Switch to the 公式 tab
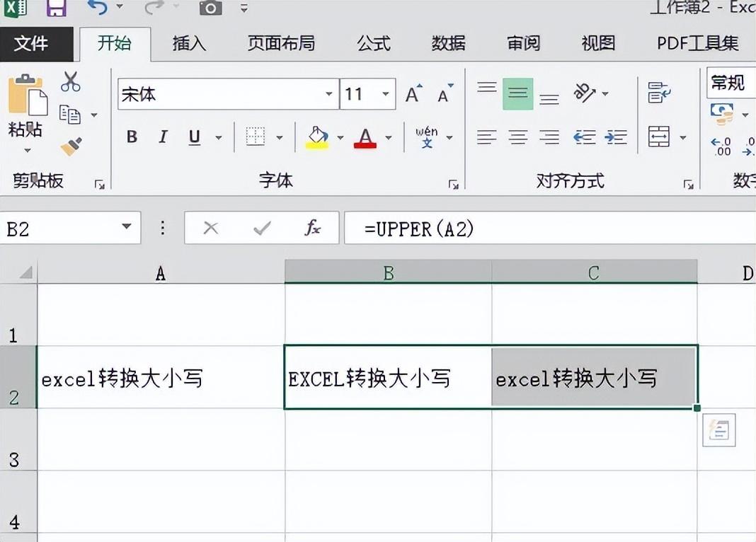Image resolution: width=756 pixels, height=542 pixels. pos(374,44)
